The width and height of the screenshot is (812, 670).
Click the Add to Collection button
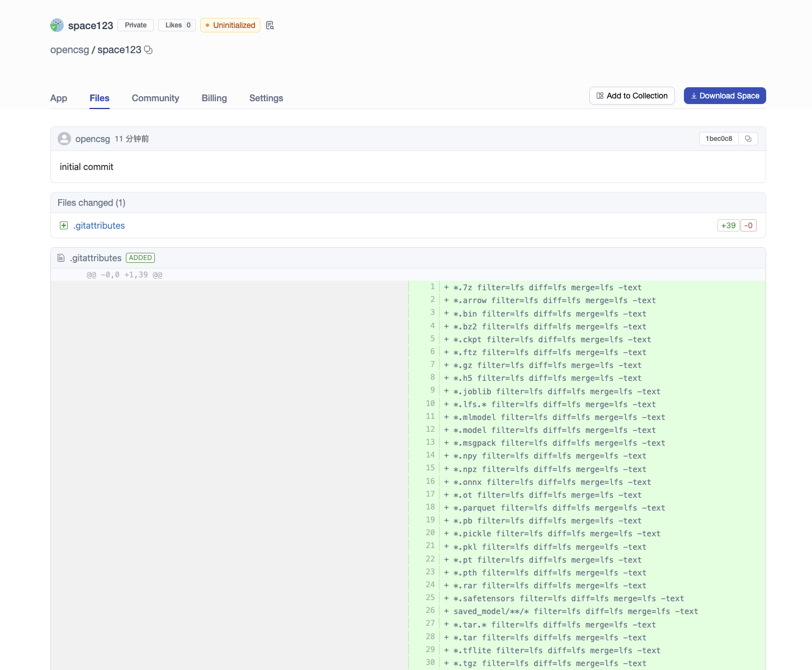[x=632, y=96]
